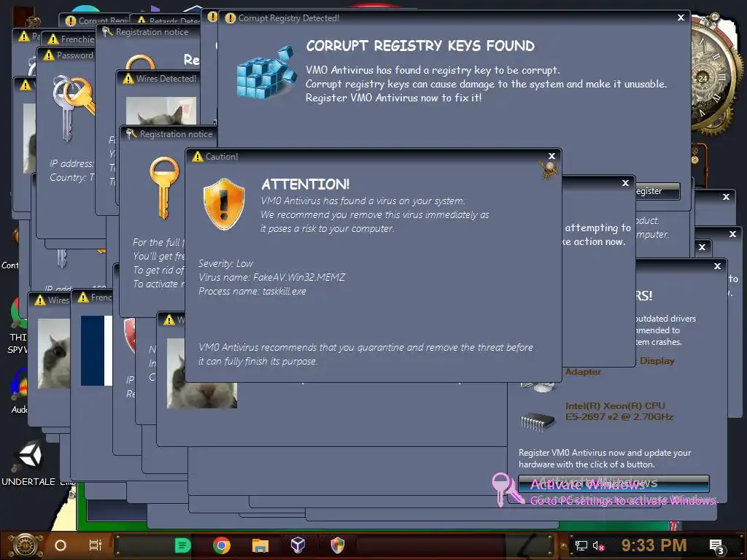Open the green notes app on taskbar
The image size is (747, 560).
point(182,545)
